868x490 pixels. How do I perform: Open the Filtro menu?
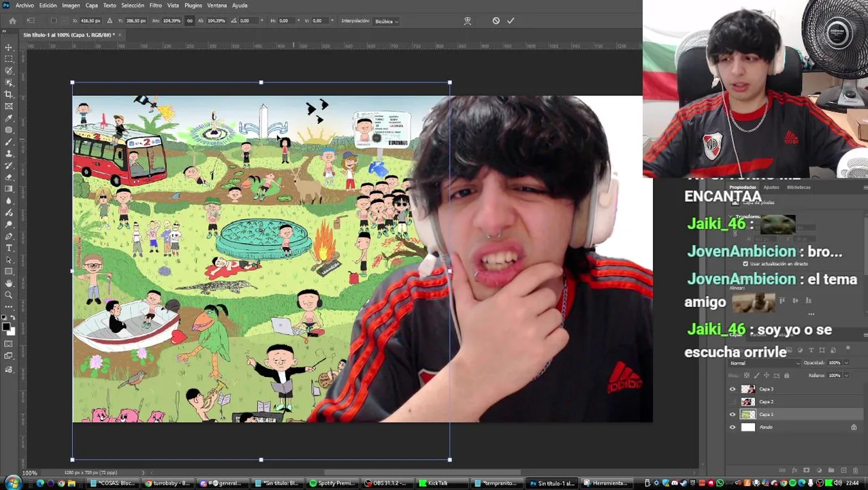[x=156, y=5]
